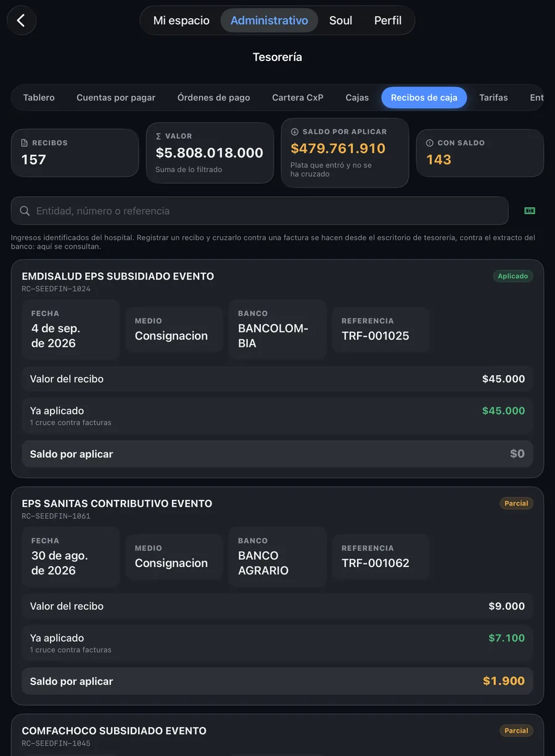This screenshot has width=555, height=756.
Task: Click receipt number RC-SEEDFIN-1024
Action: pyautogui.click(x=56, y=289)
